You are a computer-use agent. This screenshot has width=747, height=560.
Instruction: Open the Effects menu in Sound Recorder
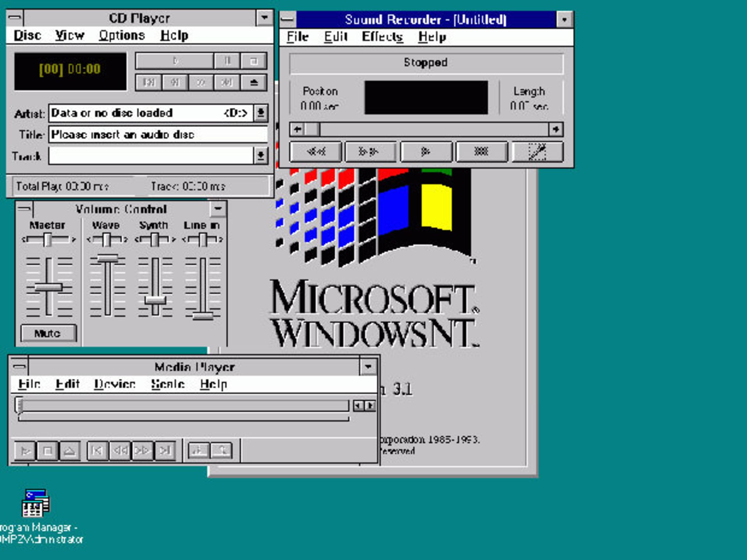382,37
